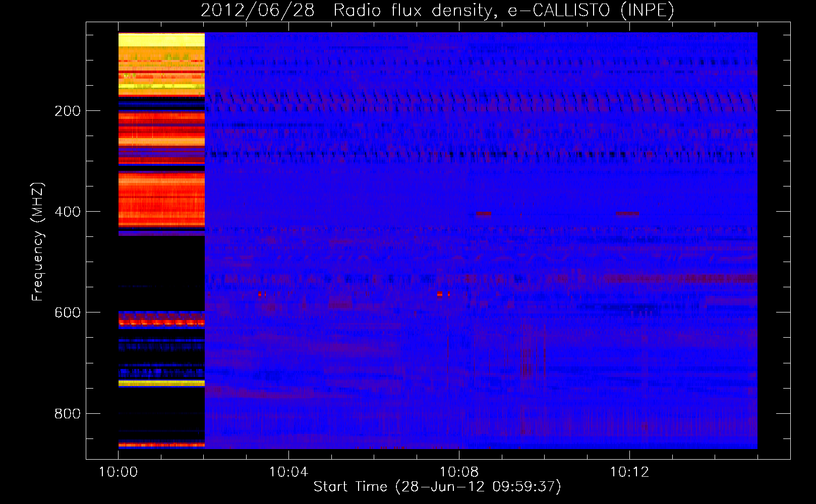Click the plot title "2012/06/28 Radio flux density, e-CALLISTO (INPE)"
This screenshot has width=816, height=504.
click(437, 10)
